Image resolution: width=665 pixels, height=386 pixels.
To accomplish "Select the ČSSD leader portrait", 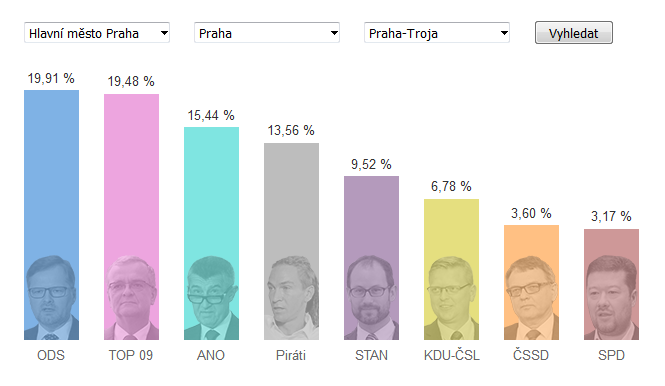I will click(x=531, y=298).
